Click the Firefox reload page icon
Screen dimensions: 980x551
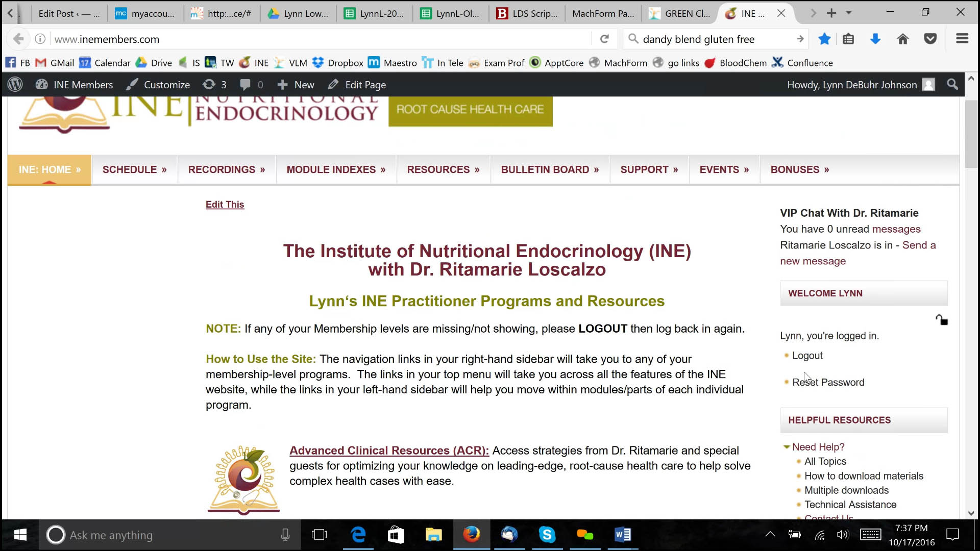(604, 39)
